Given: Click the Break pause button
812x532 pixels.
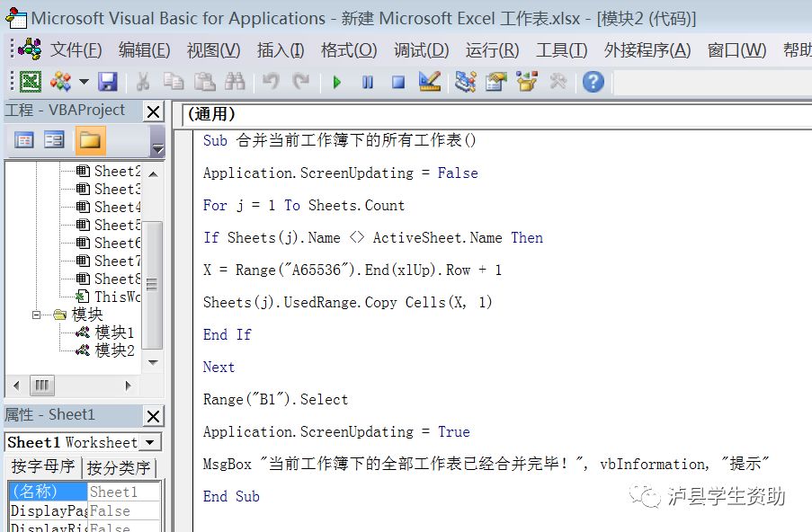Looking at the screenshot, I should pyautogui.click(x=368, y=83).
